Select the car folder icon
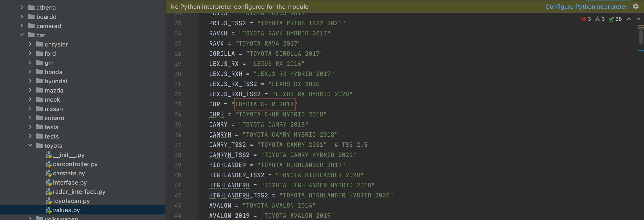 click(31, 35)
